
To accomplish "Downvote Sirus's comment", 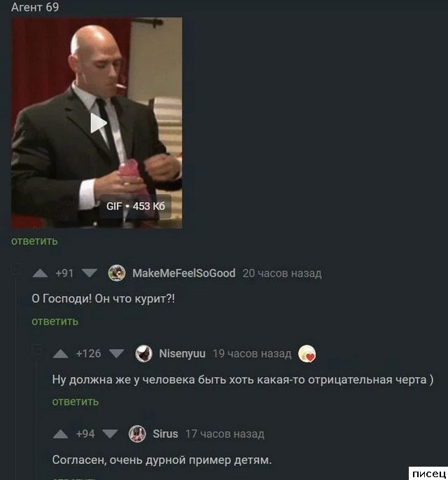I will (110, 434).
